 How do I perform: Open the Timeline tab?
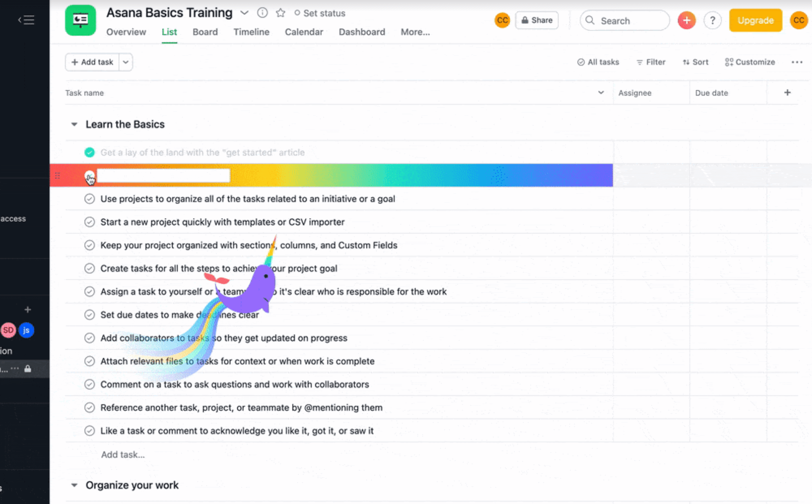click(x=251, y=32)
